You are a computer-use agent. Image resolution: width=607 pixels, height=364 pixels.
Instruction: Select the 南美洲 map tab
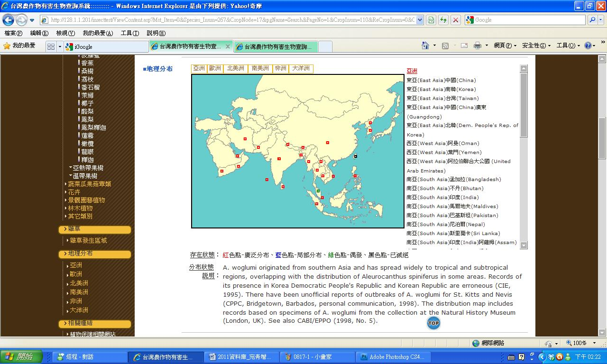click(x=260, y=69)
